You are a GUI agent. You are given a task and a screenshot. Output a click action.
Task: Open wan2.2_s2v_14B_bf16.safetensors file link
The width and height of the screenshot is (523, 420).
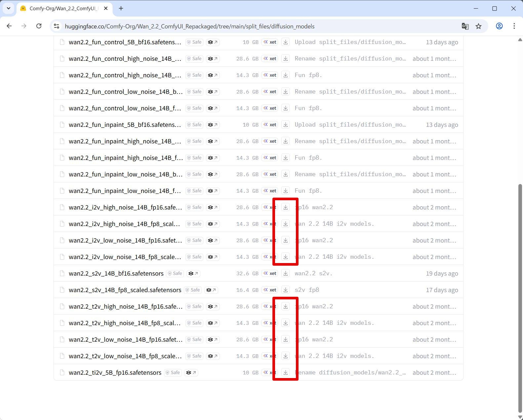[116, 273]
